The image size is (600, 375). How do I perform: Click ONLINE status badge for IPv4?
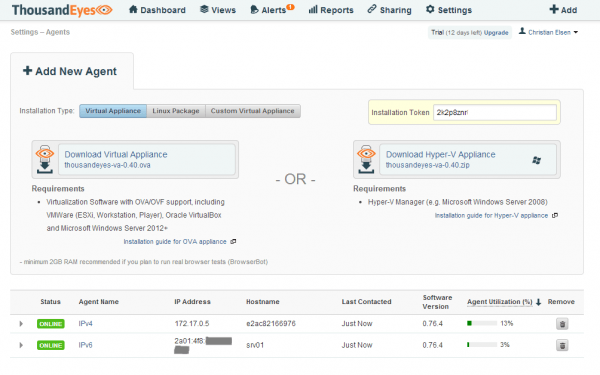pyautogui.click(x=51, y=324)
